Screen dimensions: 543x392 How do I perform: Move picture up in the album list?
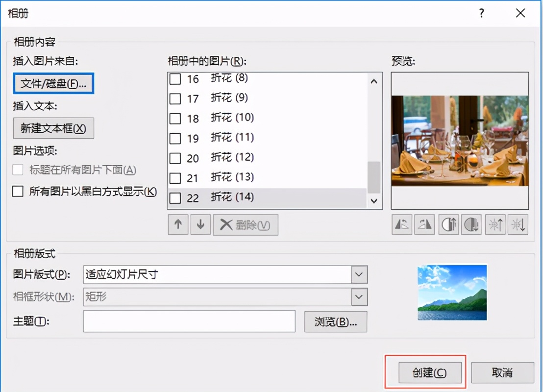point(177,224)
